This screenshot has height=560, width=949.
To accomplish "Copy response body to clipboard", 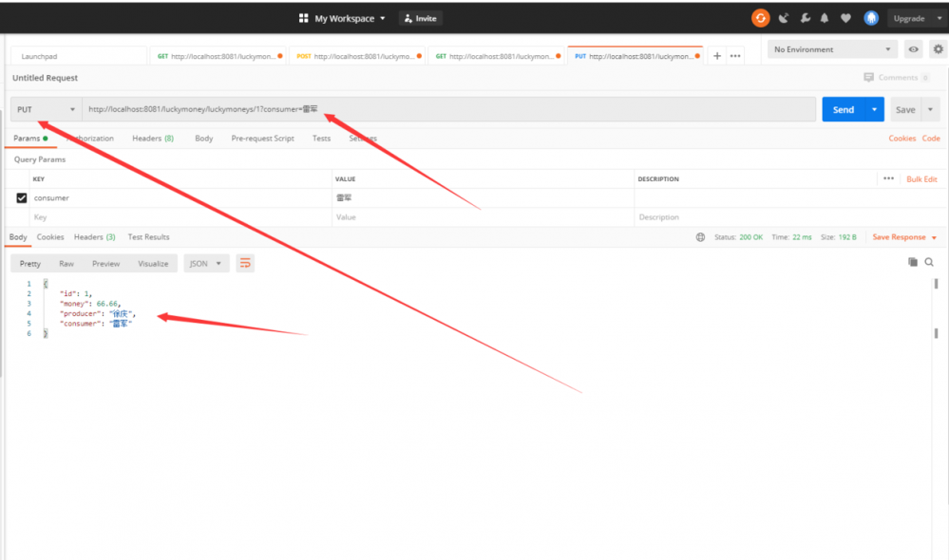I will [x=913, y=262].
